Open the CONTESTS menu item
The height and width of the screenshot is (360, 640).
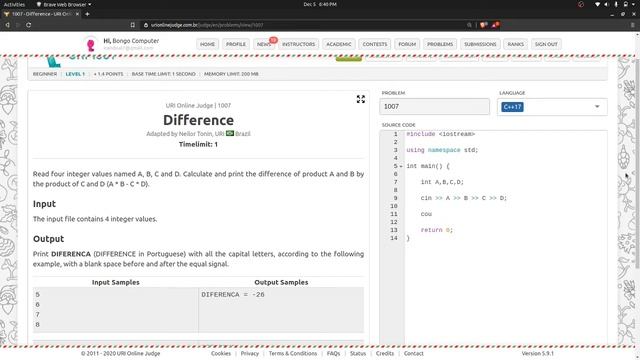[375, 44]
